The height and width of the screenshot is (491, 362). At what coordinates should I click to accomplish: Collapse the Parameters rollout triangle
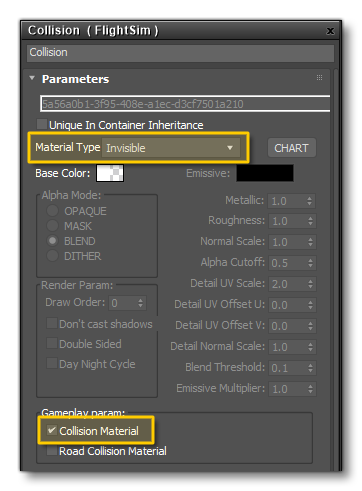coord(32,78)
